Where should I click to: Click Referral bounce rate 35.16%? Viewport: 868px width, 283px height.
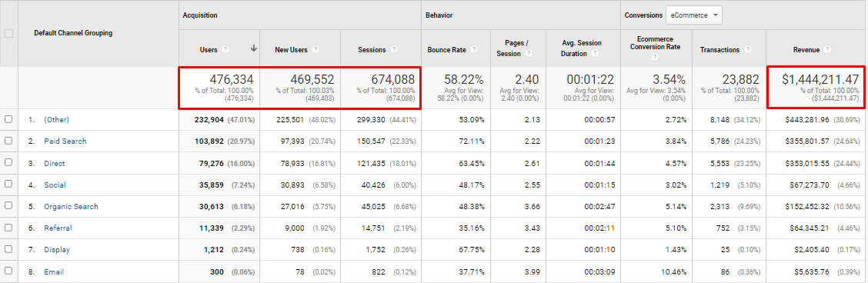(472, 228)
